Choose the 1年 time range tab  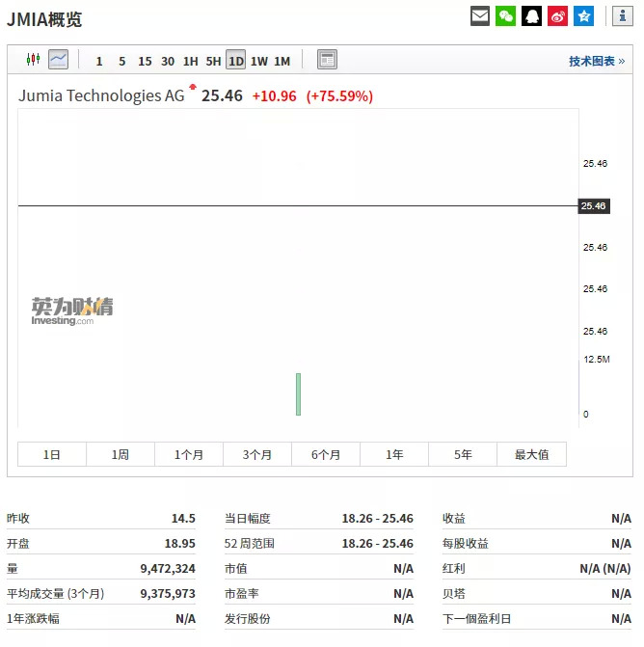tap(394, 454)
